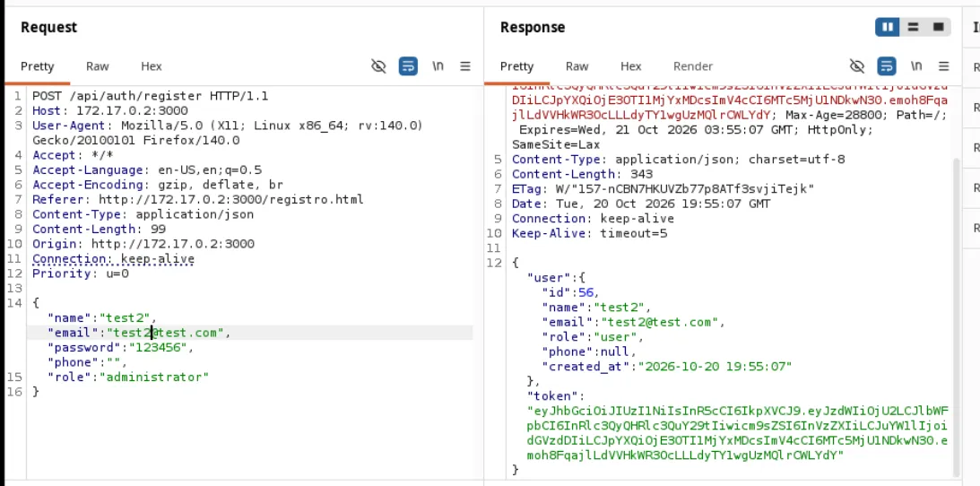
Task: Click the Referer registro.html URL
Action: (x=231, y=200)
